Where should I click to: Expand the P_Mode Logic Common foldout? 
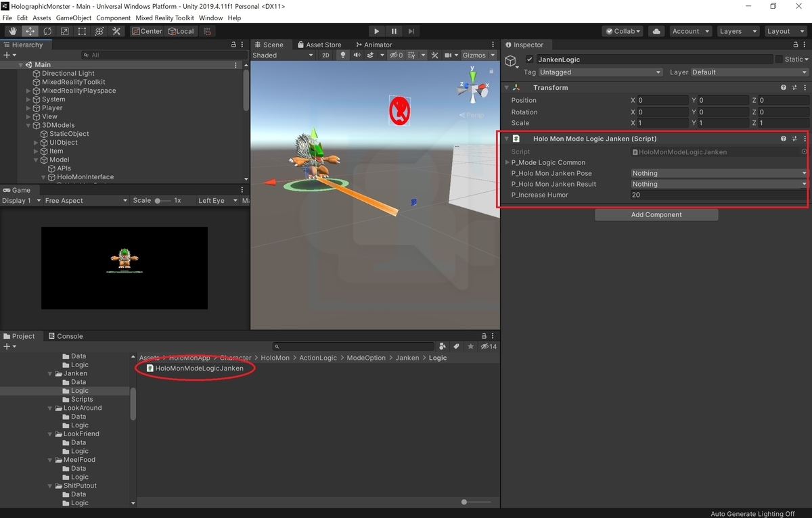coord(507,163)
